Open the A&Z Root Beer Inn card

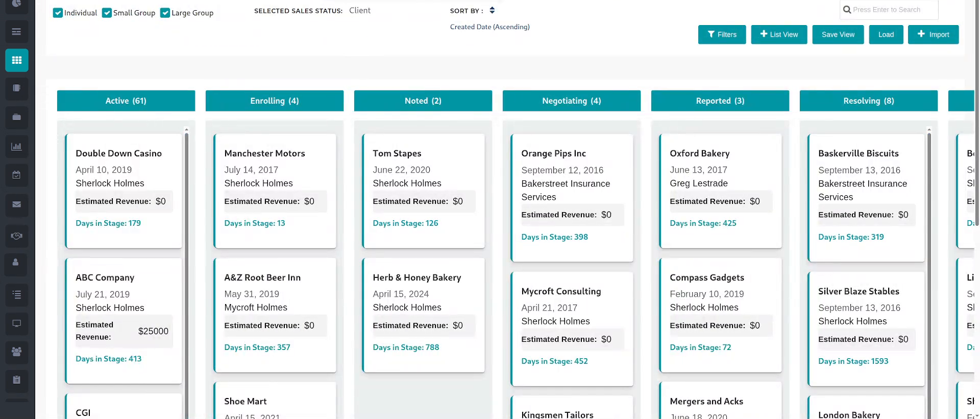[x=275, y=315]
